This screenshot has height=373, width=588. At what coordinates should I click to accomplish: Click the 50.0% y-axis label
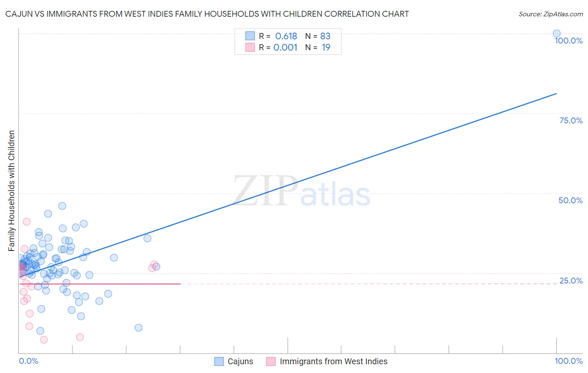[x=570, y=200]
